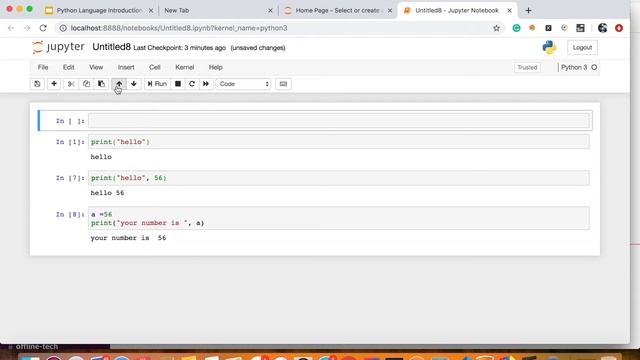Image resolution: width=640 pixels, height=360 pixels.
Task: Restart the kernel from the toolbar
Action: pyautogui.click(x=192, y=84)
